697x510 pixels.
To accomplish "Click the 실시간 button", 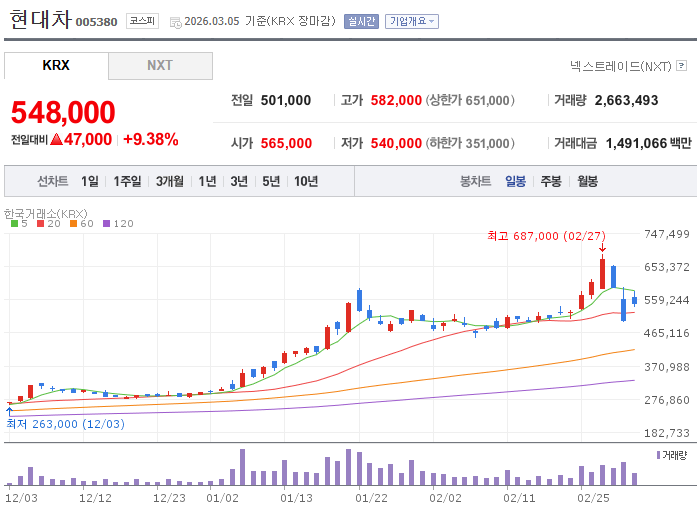I will tap(361, 21).
